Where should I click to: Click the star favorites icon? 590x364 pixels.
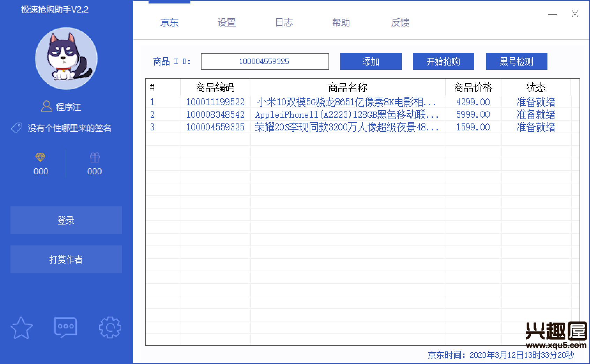(22, 327)
